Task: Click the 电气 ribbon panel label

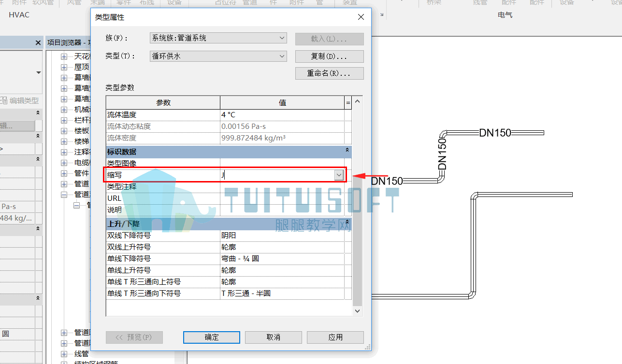Action: pos(505,15)
